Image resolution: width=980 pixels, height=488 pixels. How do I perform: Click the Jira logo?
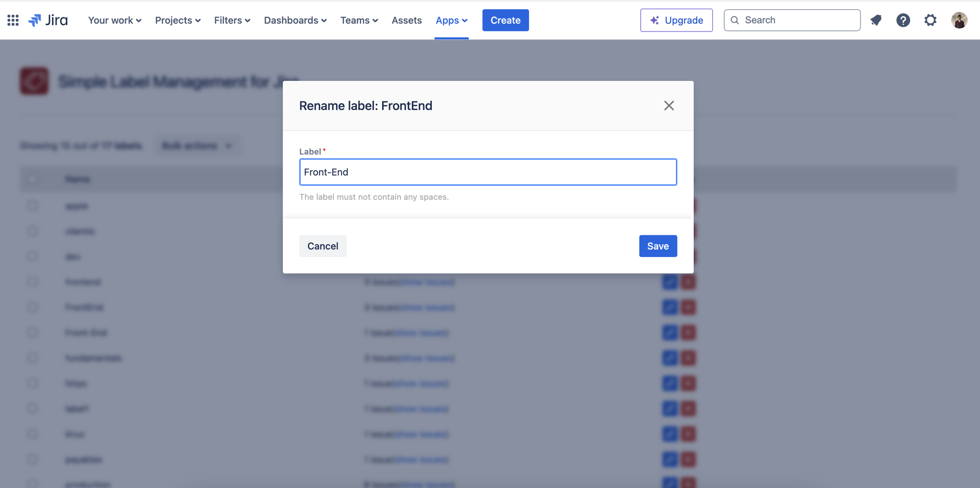(x=48, y=20)
